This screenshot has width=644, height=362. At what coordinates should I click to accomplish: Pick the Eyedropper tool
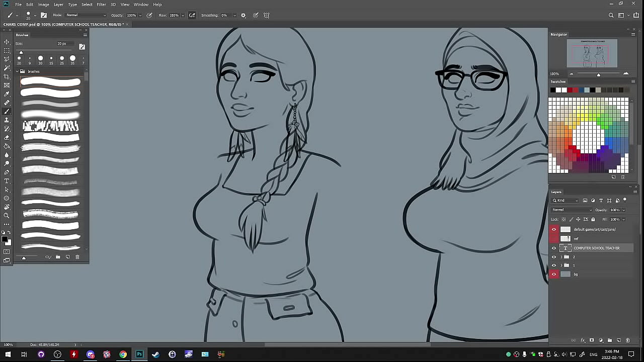[x=7, y=94]
